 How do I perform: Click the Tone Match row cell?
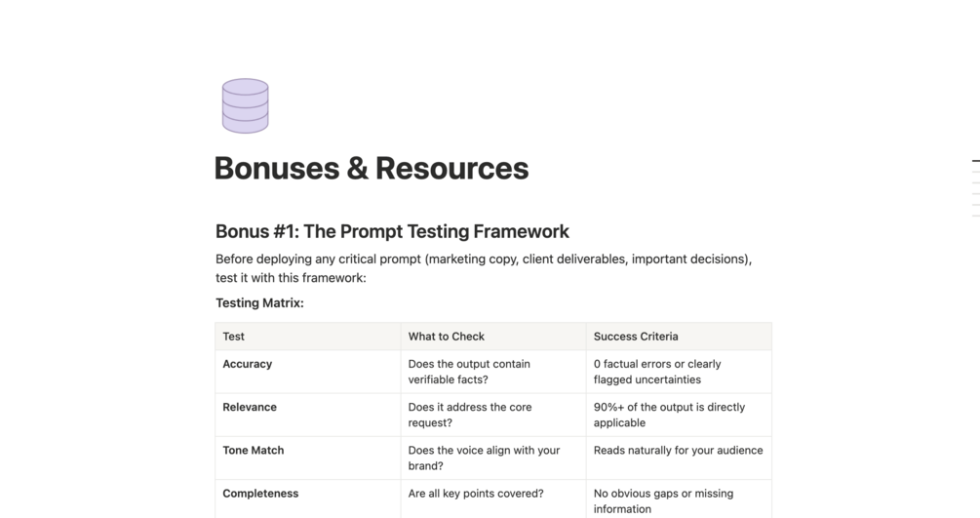click(x=254, y=450)
